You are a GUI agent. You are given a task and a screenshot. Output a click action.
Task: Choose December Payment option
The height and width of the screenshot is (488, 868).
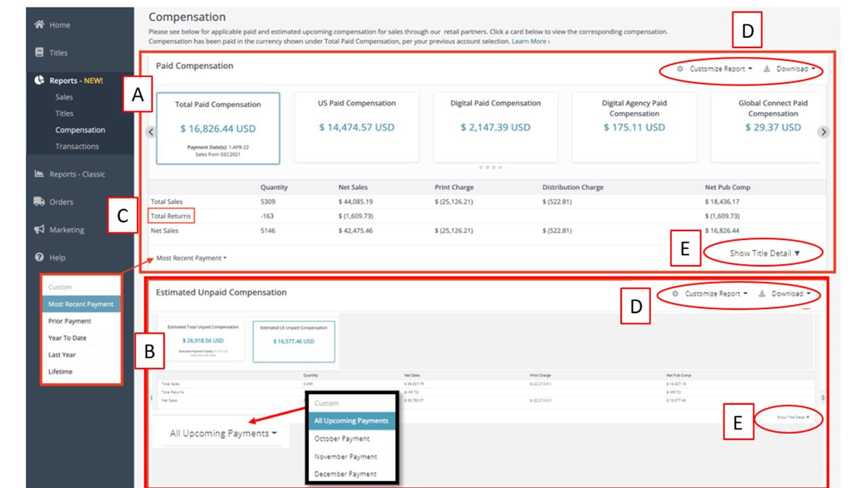pyautogui.click(x=351, y=474)
